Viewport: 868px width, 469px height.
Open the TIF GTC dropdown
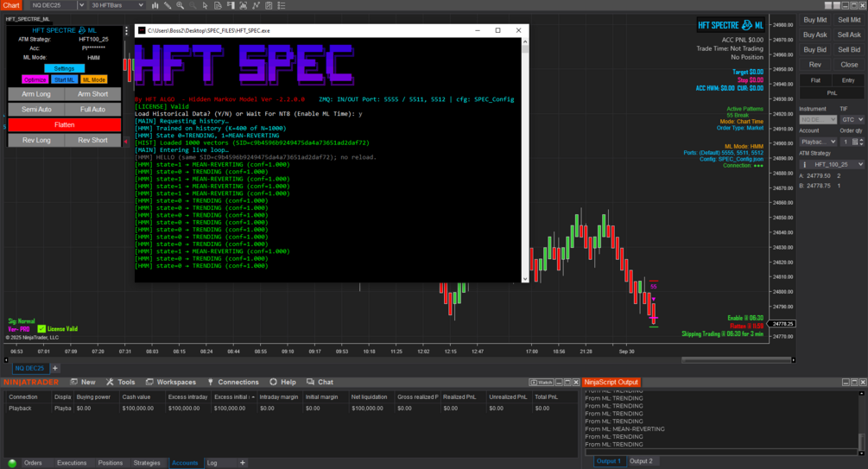tap(852, 119)
